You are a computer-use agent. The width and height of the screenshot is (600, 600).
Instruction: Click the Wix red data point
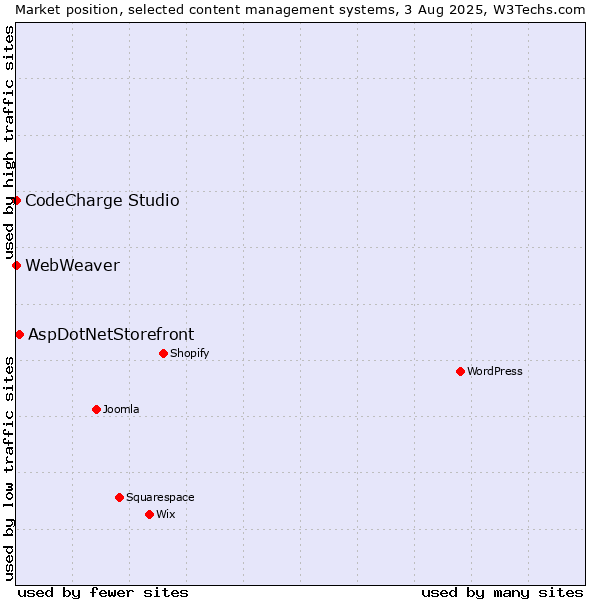point(150,515)
